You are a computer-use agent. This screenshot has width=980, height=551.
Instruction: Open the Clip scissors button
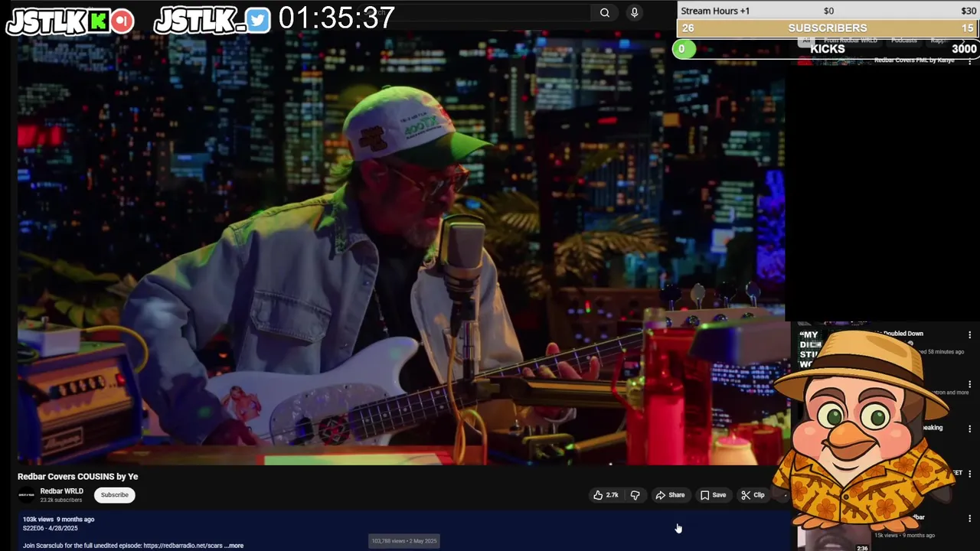click(753, 495)
